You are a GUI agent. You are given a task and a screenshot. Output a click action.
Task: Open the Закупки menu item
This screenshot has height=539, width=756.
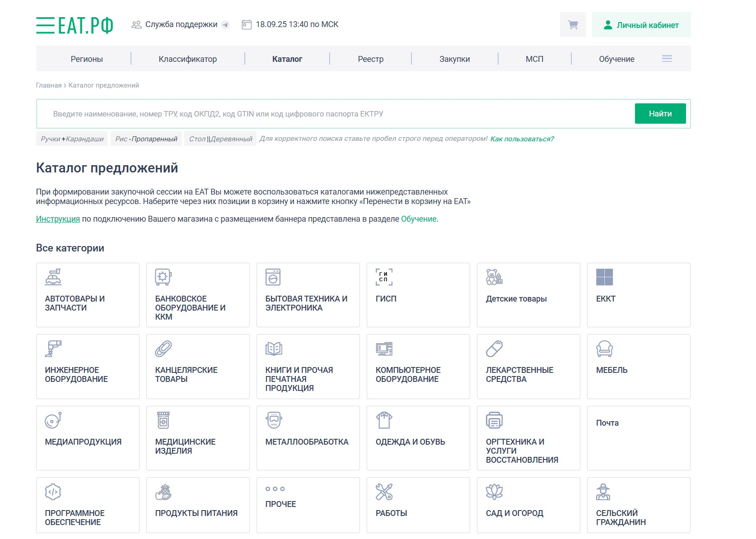(454, 59)
